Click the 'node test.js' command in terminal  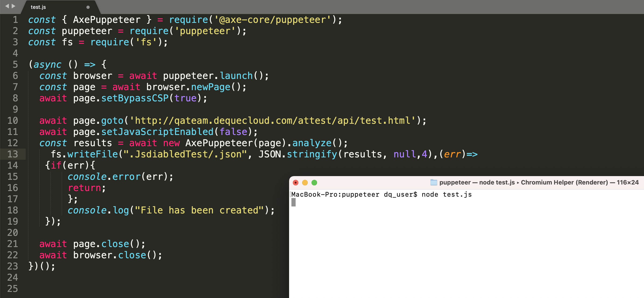[446, 195]
